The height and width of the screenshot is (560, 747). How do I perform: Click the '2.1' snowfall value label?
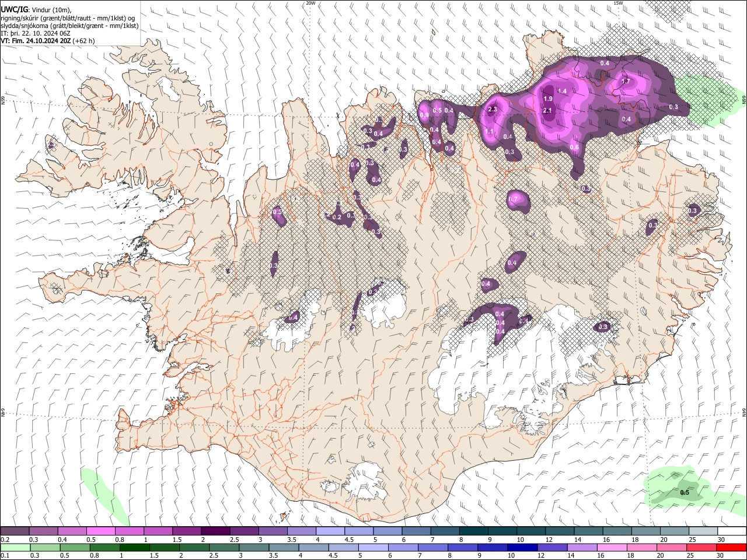point(547,110)
